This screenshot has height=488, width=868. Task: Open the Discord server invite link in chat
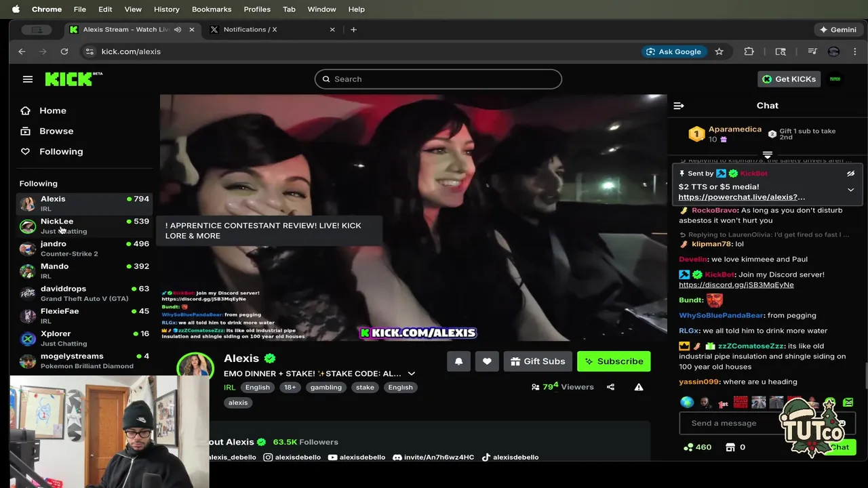point(736,285)
